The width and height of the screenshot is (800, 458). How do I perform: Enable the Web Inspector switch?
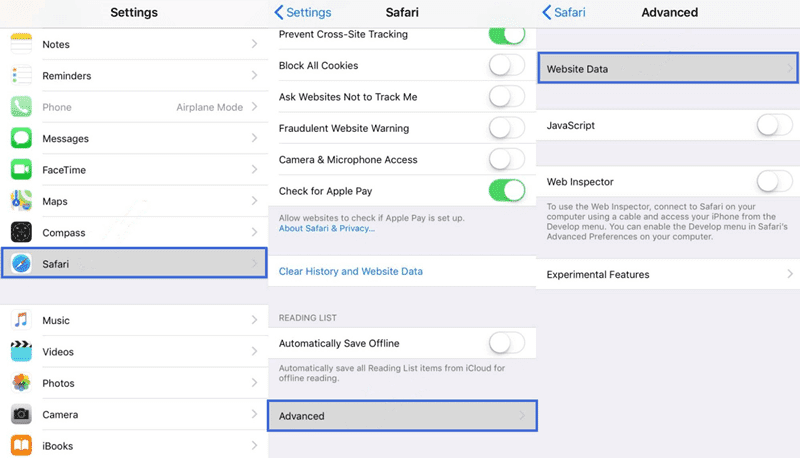(774, 181)
